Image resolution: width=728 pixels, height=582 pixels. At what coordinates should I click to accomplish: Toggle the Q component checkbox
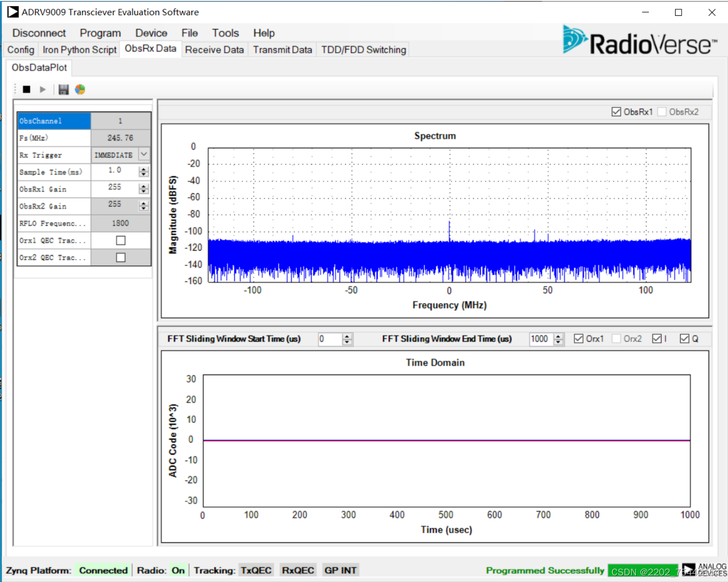[684, 339]
